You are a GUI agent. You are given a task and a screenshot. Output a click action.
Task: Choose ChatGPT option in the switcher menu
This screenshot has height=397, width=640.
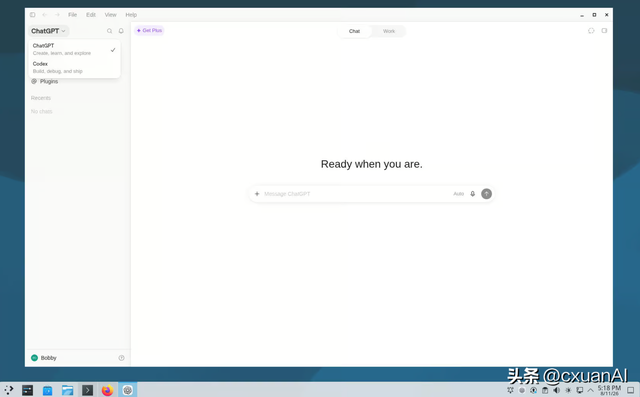(x=74, y=49)
